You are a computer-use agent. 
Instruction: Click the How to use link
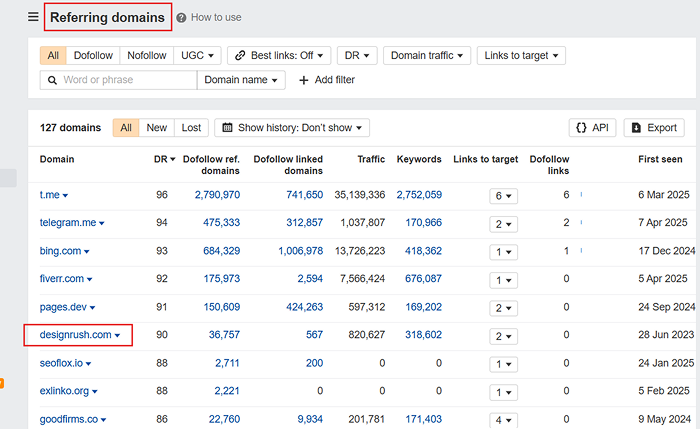point(216,17)
